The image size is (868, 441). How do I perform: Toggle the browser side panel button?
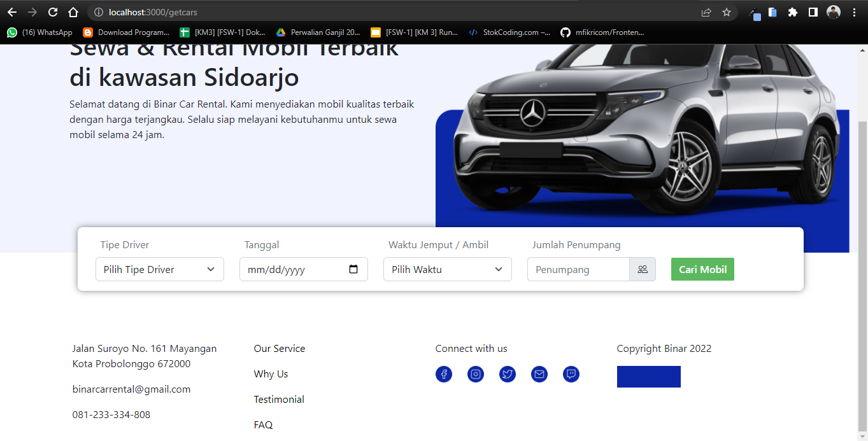coord(813,12)
